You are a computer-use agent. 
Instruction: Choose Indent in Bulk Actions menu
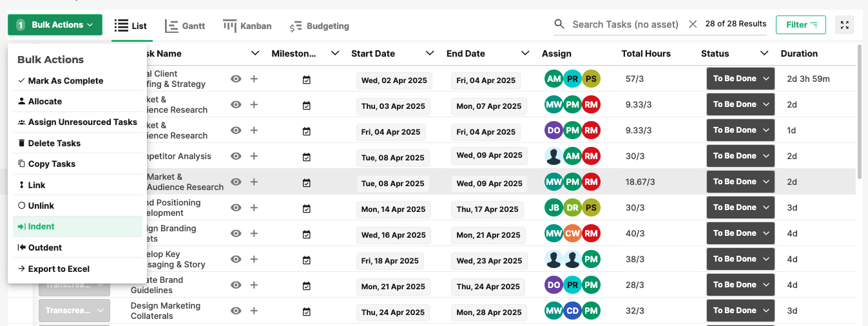click(x=77, y=226)
